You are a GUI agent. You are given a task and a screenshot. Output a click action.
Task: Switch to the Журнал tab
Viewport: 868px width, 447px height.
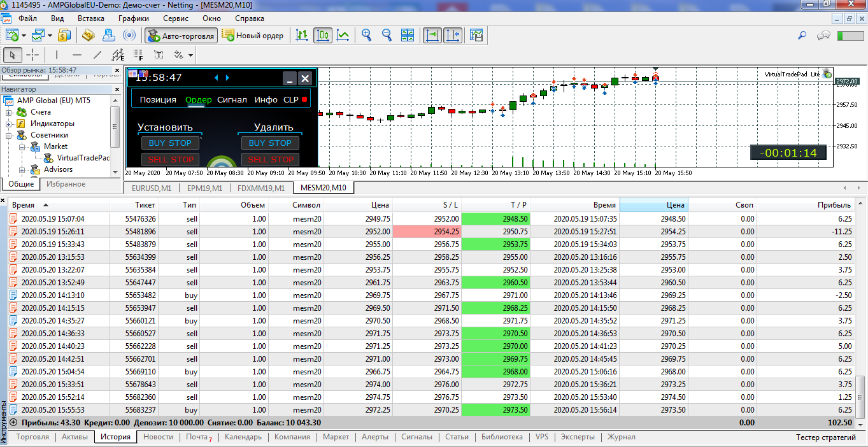(621, 437)
